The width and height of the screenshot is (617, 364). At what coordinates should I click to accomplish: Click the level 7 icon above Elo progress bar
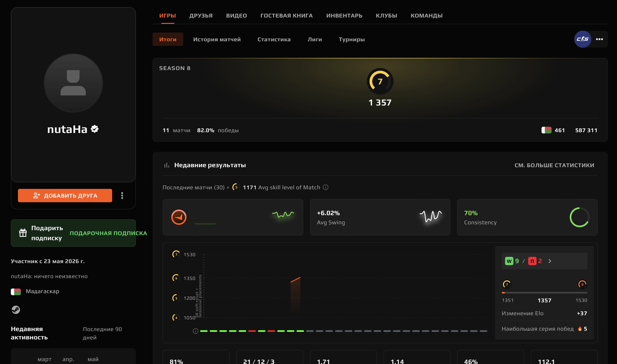(x=507, y=284)
